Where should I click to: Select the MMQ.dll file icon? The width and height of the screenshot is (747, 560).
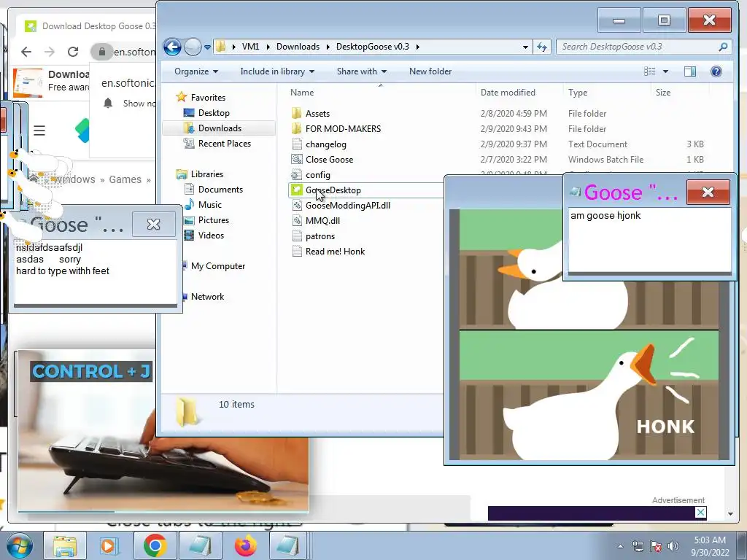pos(297,220)
